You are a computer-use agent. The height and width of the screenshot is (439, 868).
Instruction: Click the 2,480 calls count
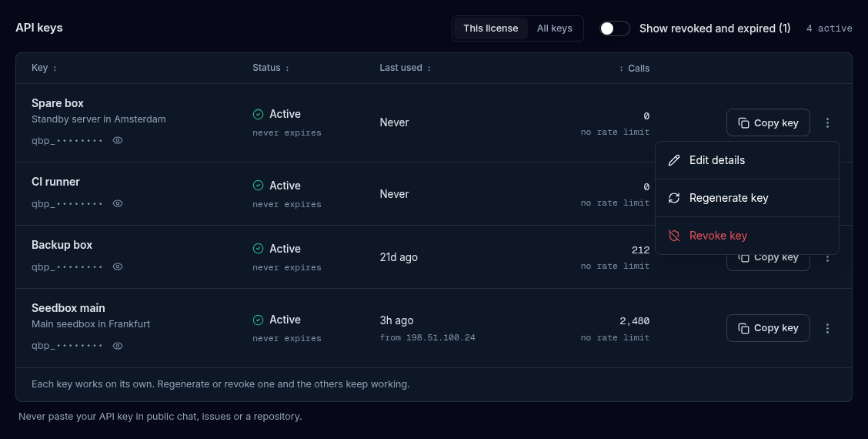tap(634, 321)
